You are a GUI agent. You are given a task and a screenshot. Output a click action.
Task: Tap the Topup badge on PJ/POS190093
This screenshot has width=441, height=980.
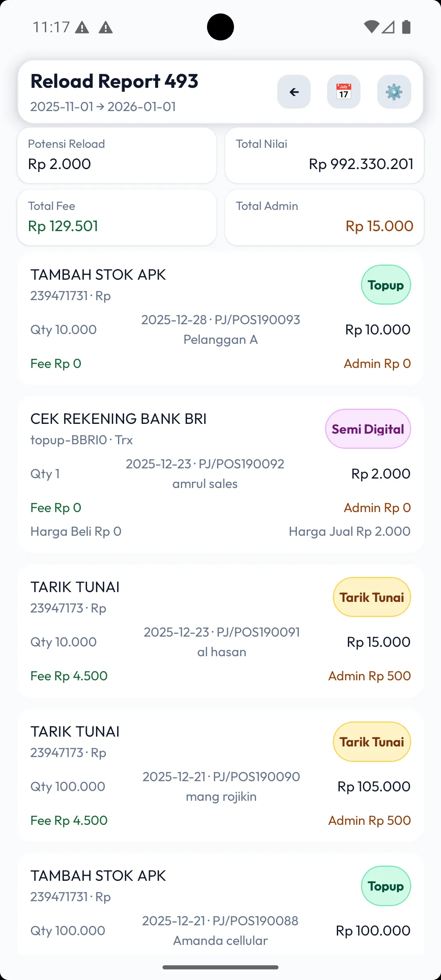386,285
